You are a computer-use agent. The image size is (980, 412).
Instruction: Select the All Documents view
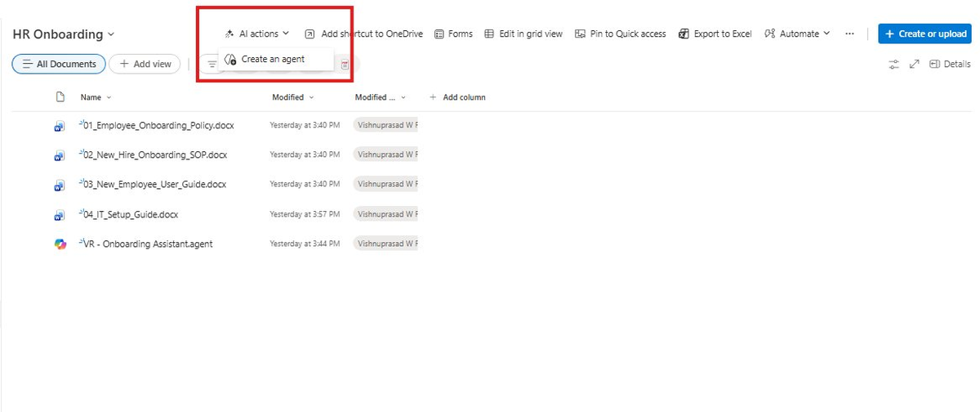click(x=59, y=64)
